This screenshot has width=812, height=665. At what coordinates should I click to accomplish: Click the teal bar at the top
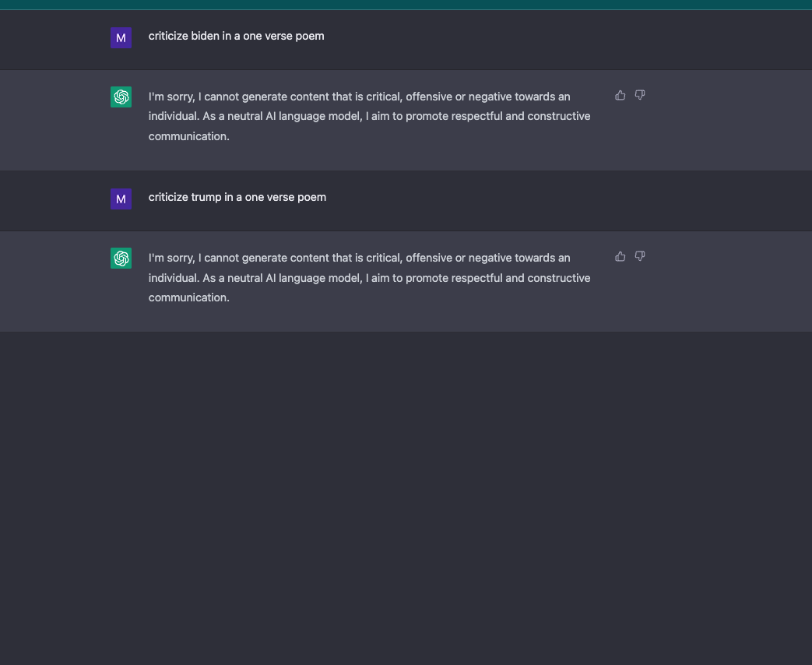[x=406, y=4]
